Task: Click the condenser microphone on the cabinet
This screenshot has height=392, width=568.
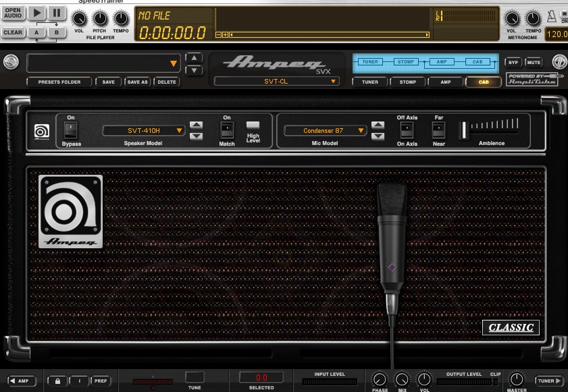Action: [392, 250]
